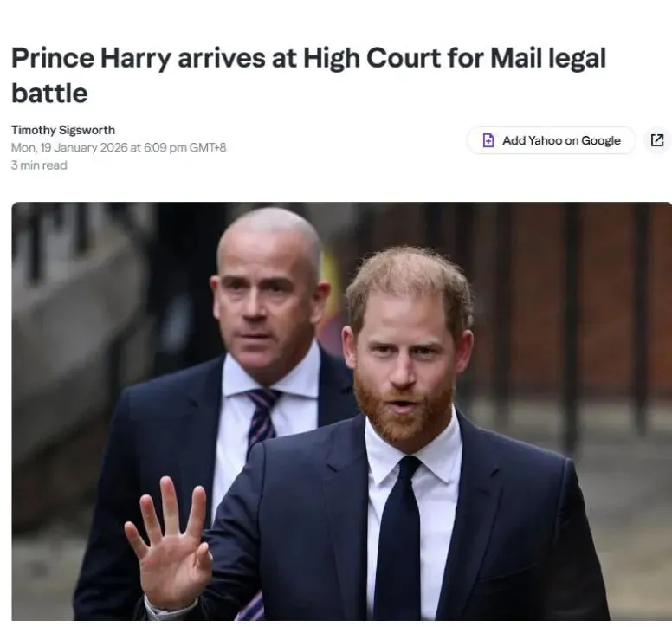Image resolution: width=672 pixels, height=627 pixels.
Task: Click the article headline about Prince Harry
Action: click(308, 76)
